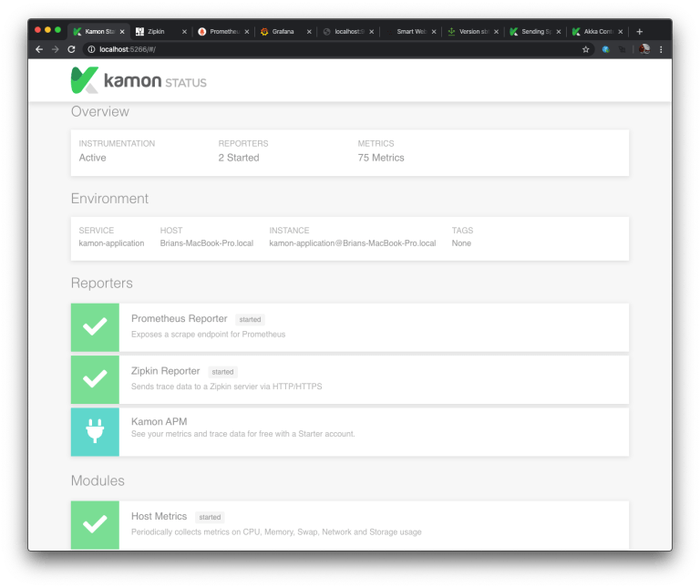This screenshot has height=588, width=700.
Task: Open the Chrome three-dot menu
Action: click(x=661, y=49)
